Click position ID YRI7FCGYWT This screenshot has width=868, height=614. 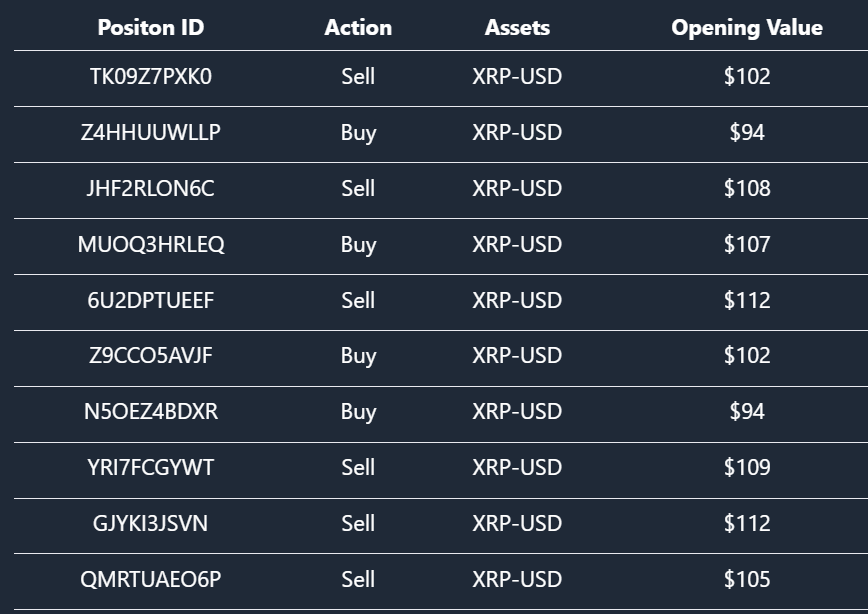(150, 467)
